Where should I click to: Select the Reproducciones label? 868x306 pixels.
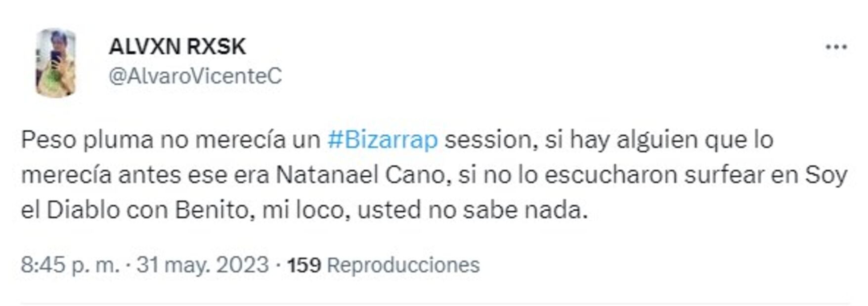(403, 265)
